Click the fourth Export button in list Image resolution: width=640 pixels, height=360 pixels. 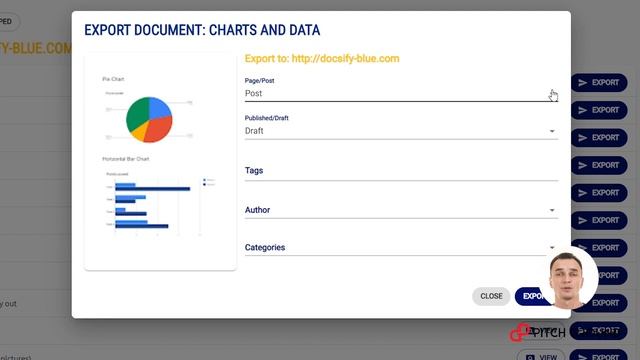click(599, 165)
